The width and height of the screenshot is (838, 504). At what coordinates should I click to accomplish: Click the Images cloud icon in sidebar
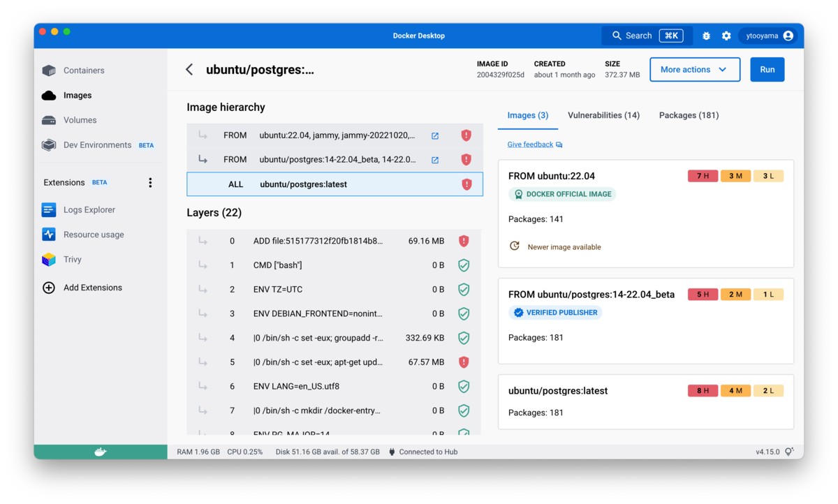pos(49,96)
